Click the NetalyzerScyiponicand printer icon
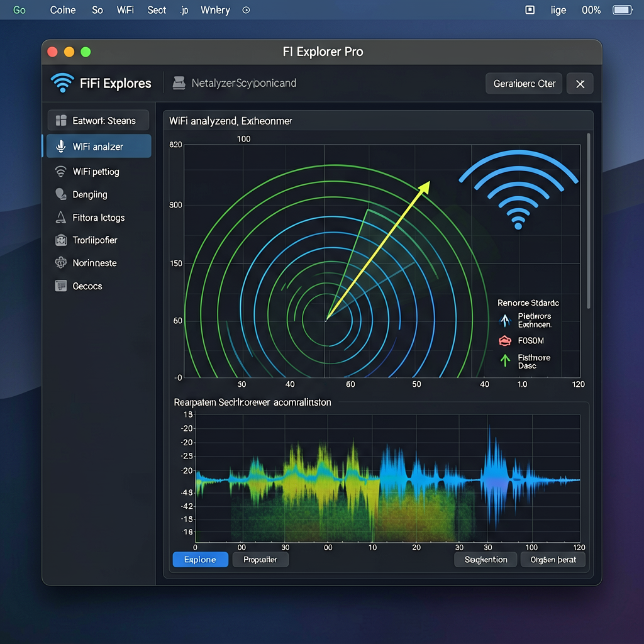 [179, 83]
